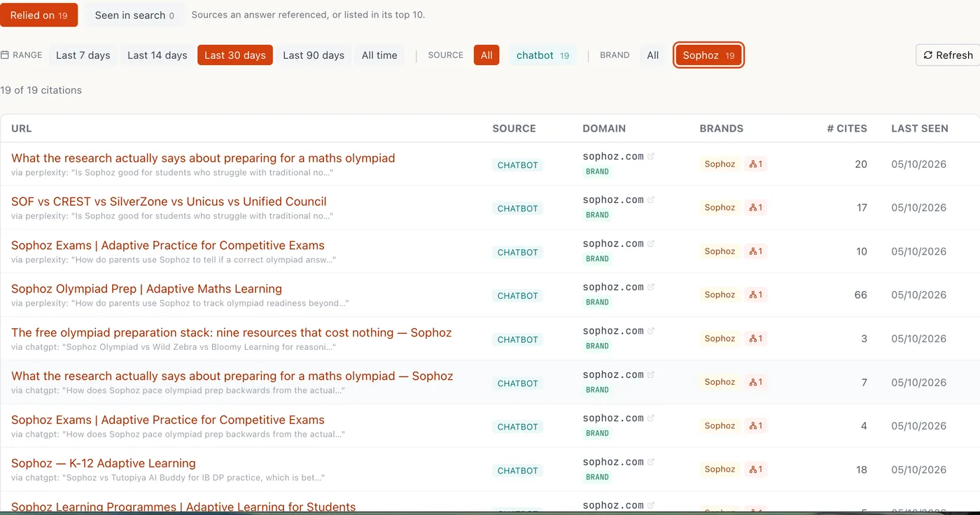
Task: Open the red '1' badge in free olympiad stack row
Action: [x=756, y=339]
